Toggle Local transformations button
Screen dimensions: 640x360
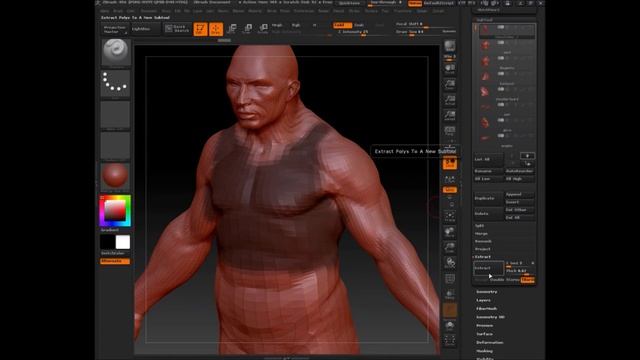449,164
